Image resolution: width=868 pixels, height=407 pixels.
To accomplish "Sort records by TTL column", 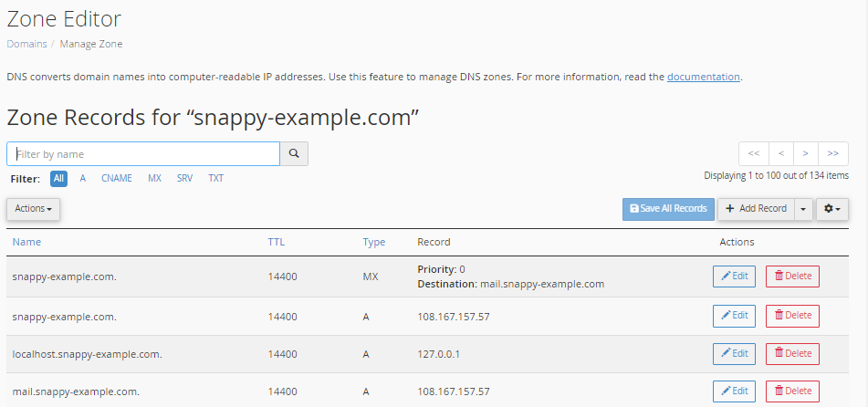I will [x=277, y=242].
